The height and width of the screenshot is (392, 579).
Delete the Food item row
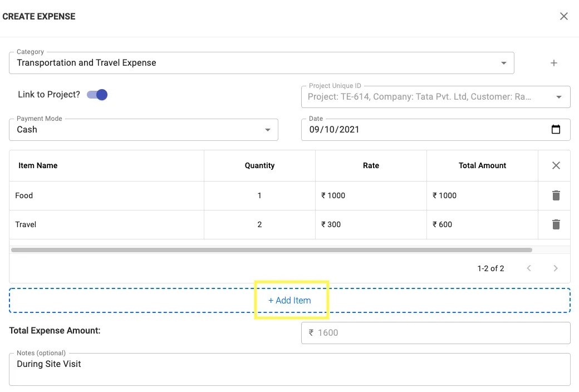click(x=556, y=195)
